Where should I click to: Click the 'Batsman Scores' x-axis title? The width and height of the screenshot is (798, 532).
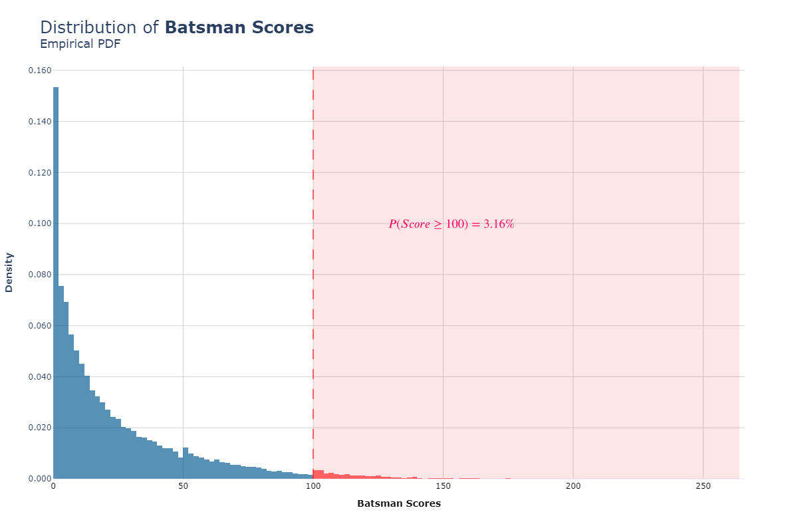[399, 504]
